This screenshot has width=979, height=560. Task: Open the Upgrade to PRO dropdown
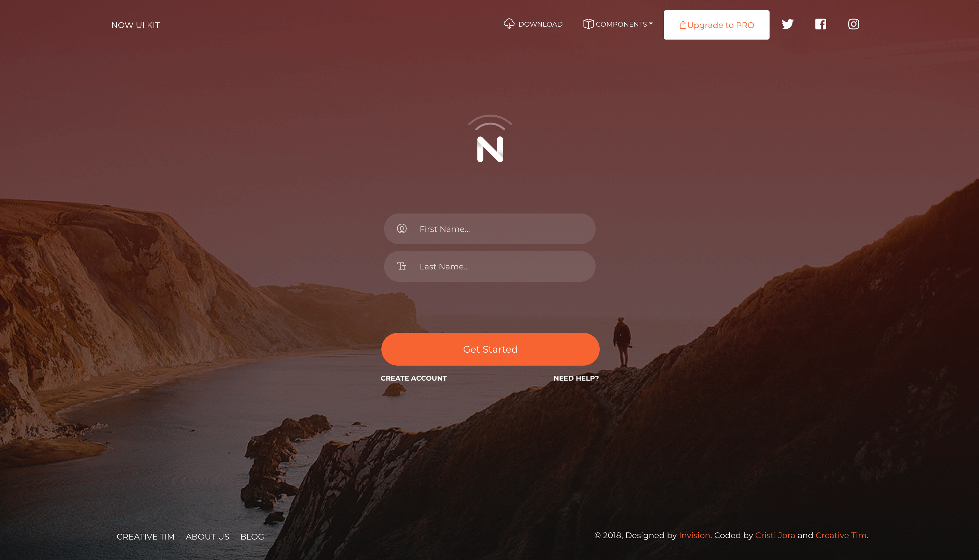click(x=716, y=25)
